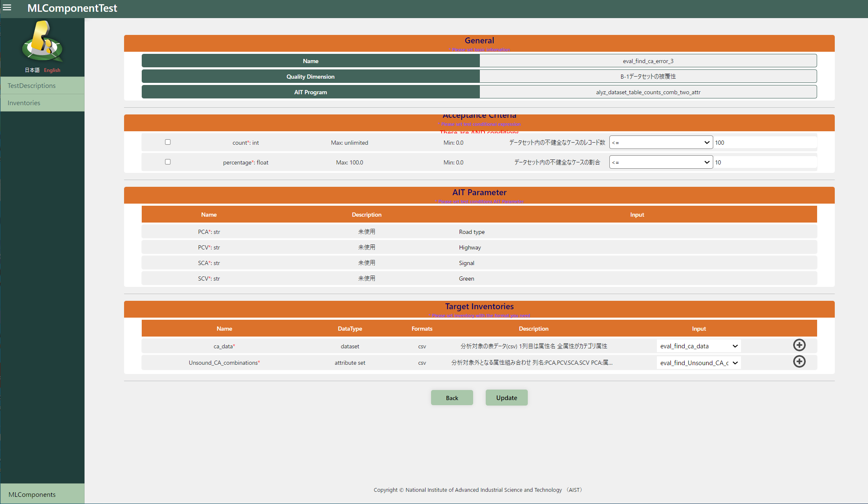Viewport: 868px width, 504px height.
Task: Open TestDescriptions in sidebar
Action: coord(32,86)
